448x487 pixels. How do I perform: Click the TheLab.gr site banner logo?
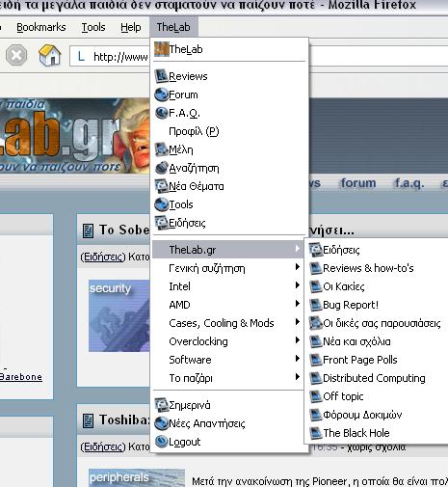(74, 136)
